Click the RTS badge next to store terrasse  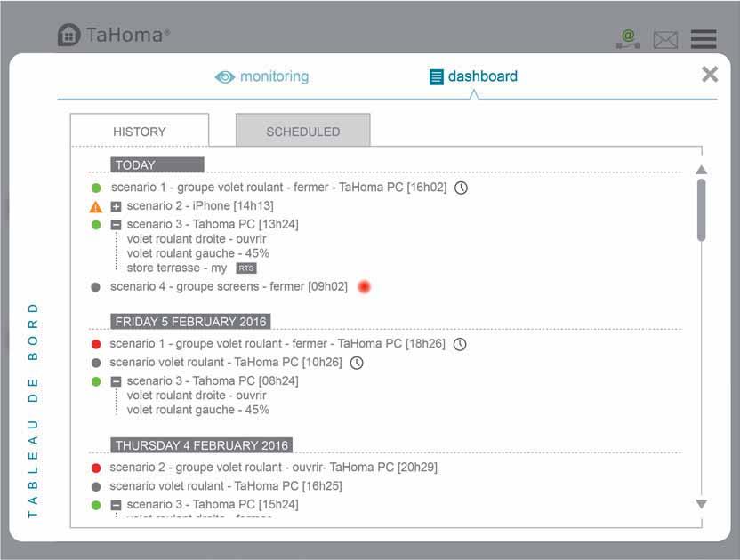pyautogui.click(x=246, y=268)
